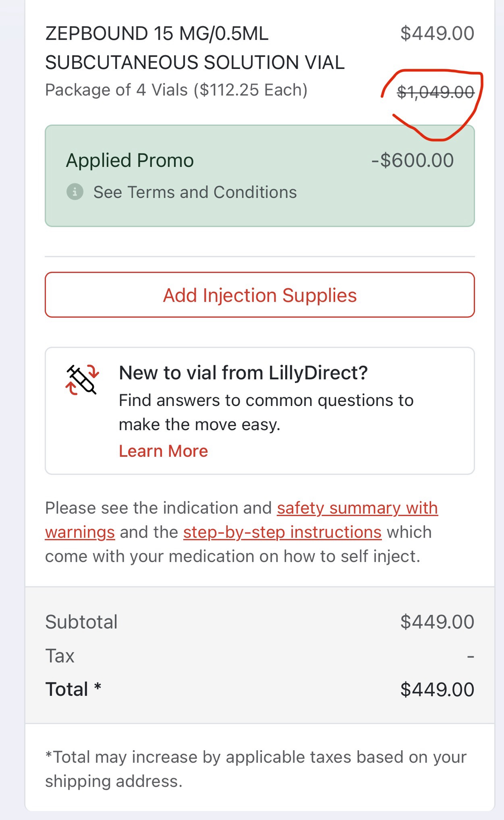Click the bold Total amount $449.00

click(x=437, y=690)
